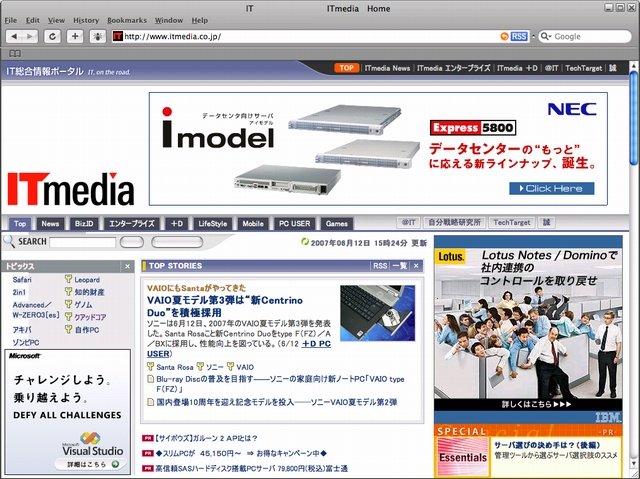
Task: Select the BizID navigation tab
Action: [84, 224]
